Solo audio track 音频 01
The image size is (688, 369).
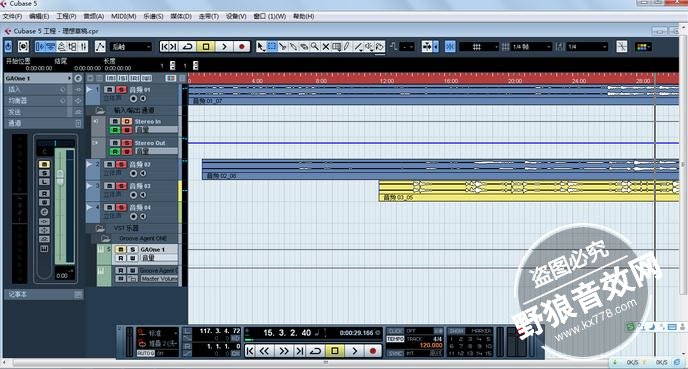pos(121,90)
